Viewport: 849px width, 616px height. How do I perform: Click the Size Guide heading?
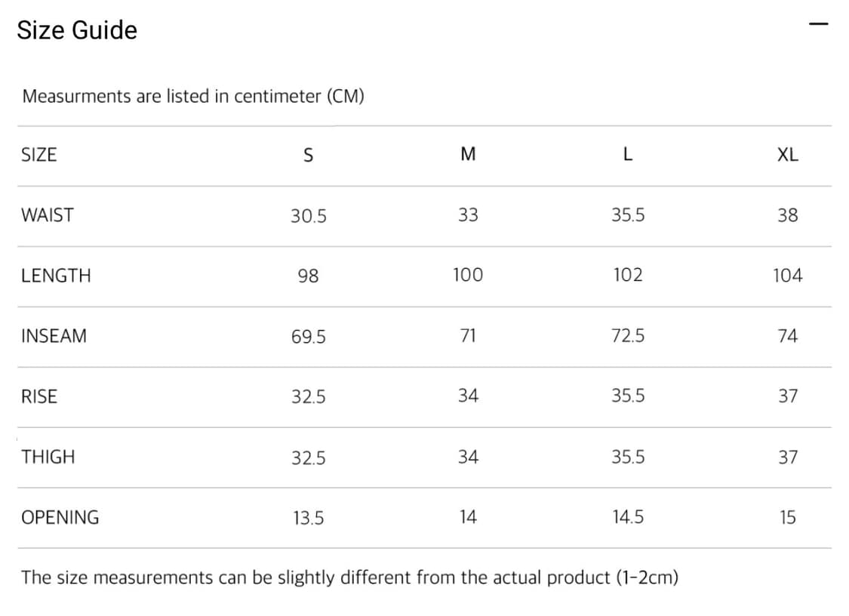(77, 30)
